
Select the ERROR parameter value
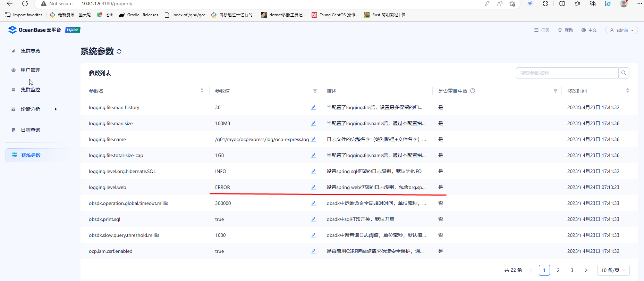(222, 187)
